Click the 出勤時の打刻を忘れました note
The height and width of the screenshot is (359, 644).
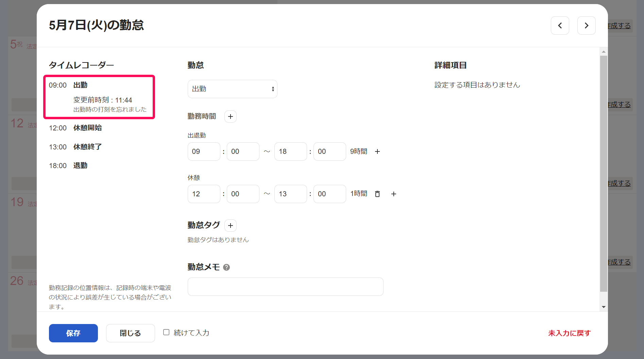(x=110, y=109)
